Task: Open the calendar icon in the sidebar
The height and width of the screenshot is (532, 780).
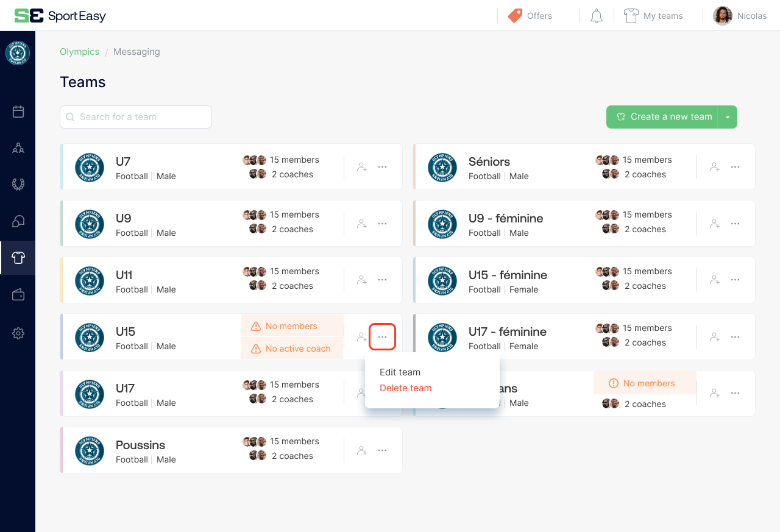Action: (18, 112)
